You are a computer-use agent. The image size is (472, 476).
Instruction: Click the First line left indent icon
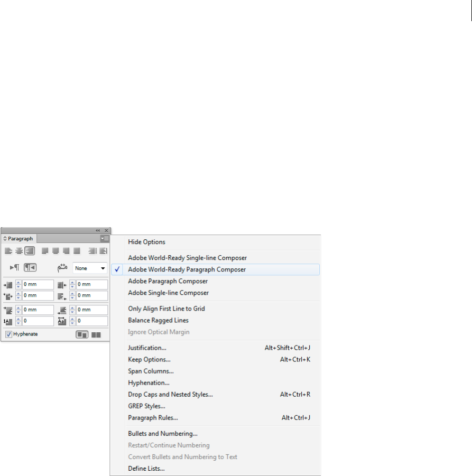pos(8,296)
